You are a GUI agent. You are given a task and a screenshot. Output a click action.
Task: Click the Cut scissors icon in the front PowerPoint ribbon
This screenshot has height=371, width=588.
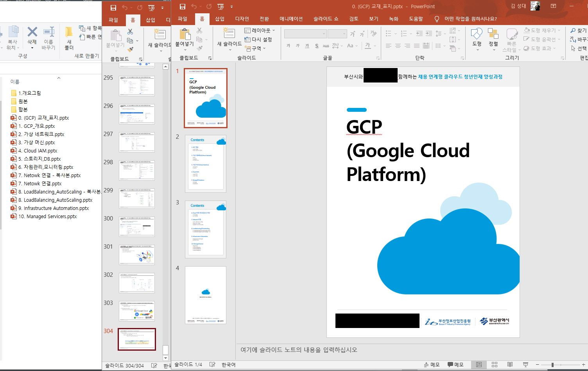point(199,30)
